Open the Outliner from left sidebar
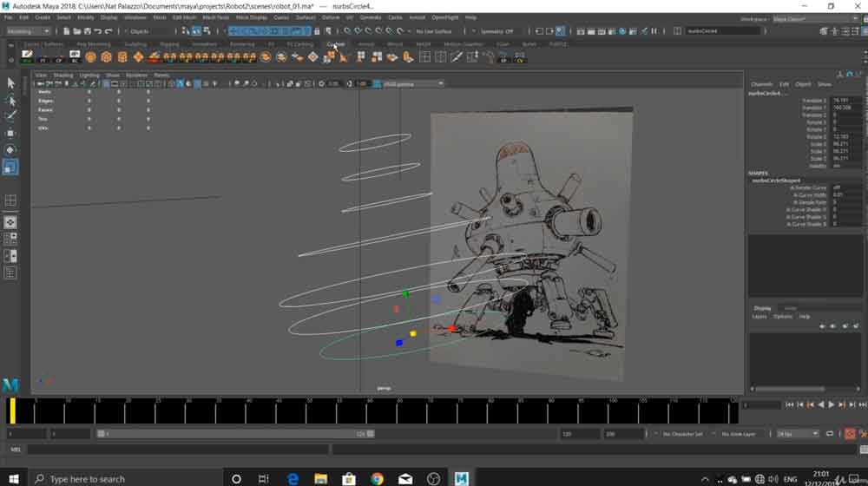Image resolution: width=868 pixels, height=486 pixels. click(10, 273)
